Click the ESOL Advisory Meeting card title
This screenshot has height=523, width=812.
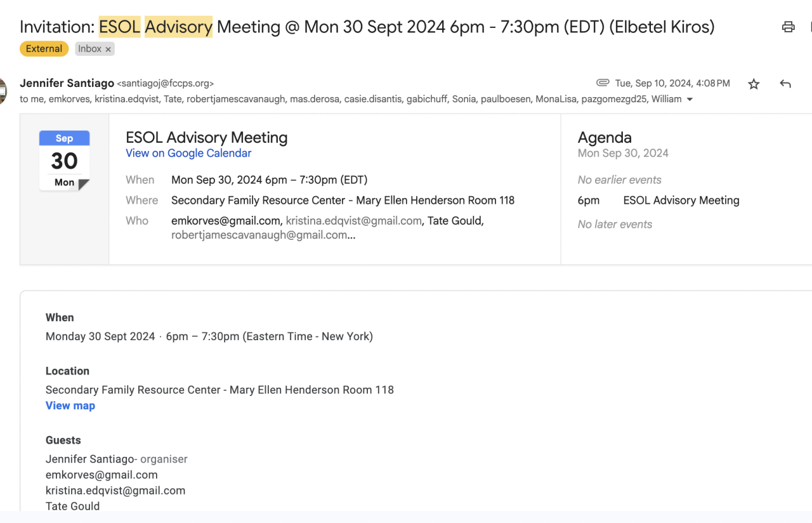(x=207, y=138)
